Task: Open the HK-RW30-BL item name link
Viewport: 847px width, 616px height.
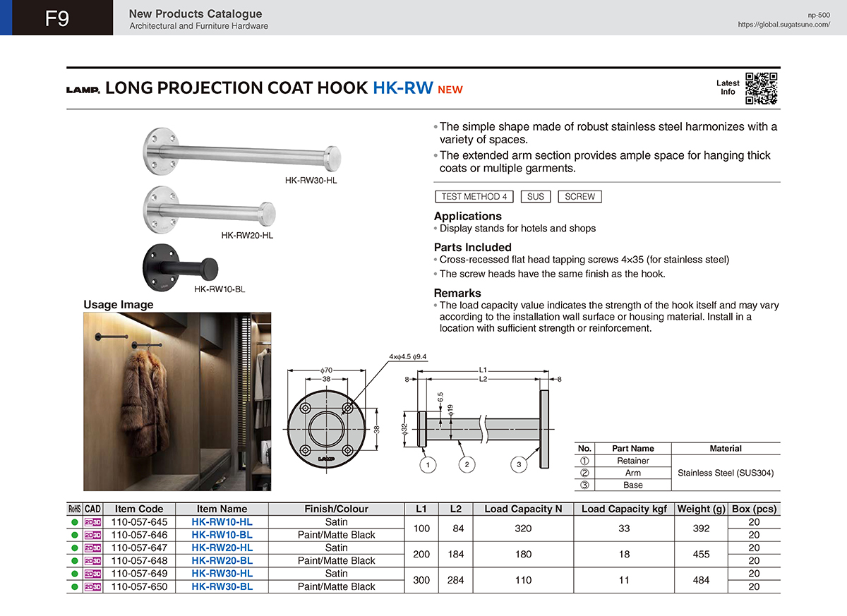Action: tap(222, 586)
